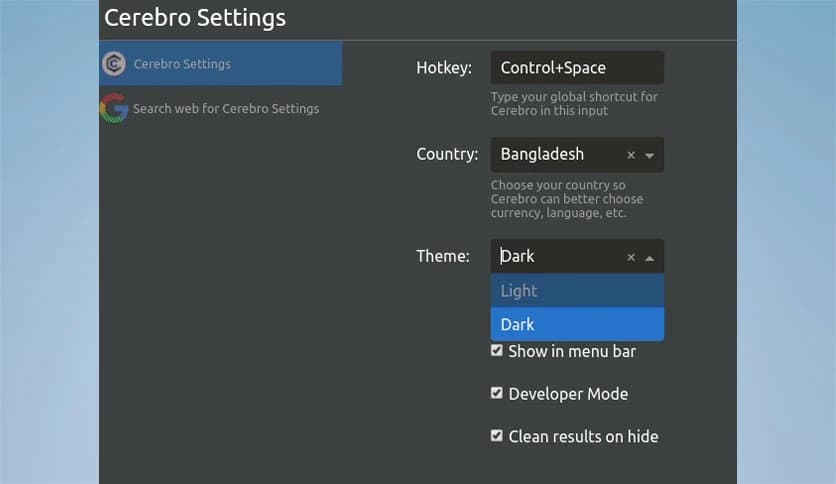
Task: Clear the Country selection with its x icon
Action: click(x=631, y=155)
